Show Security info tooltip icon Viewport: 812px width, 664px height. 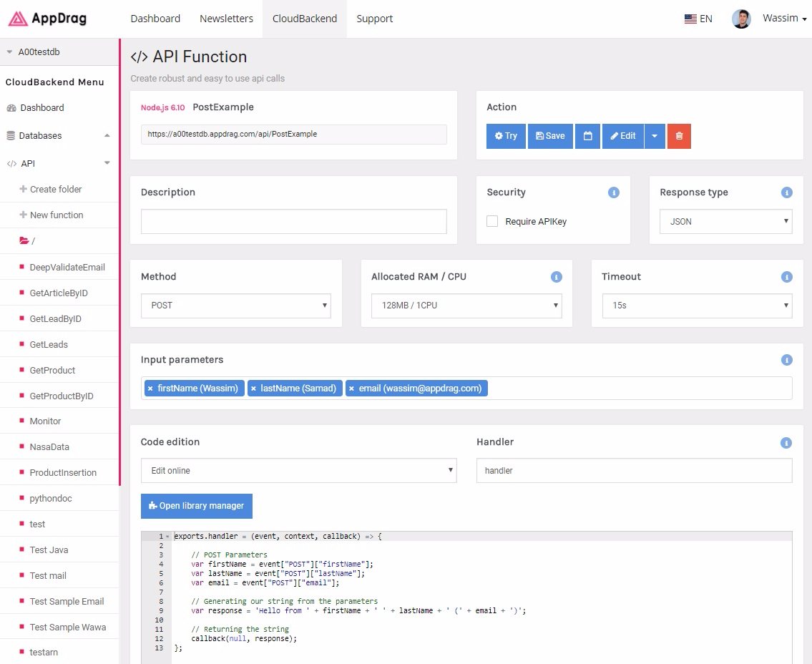tap(614, 192)
